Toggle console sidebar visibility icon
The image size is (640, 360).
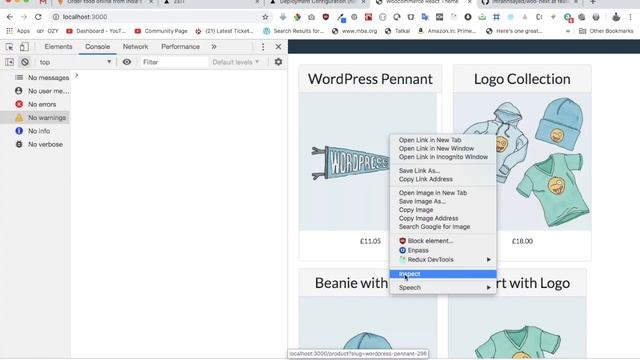pyautogui.click(x=9, y=62)
